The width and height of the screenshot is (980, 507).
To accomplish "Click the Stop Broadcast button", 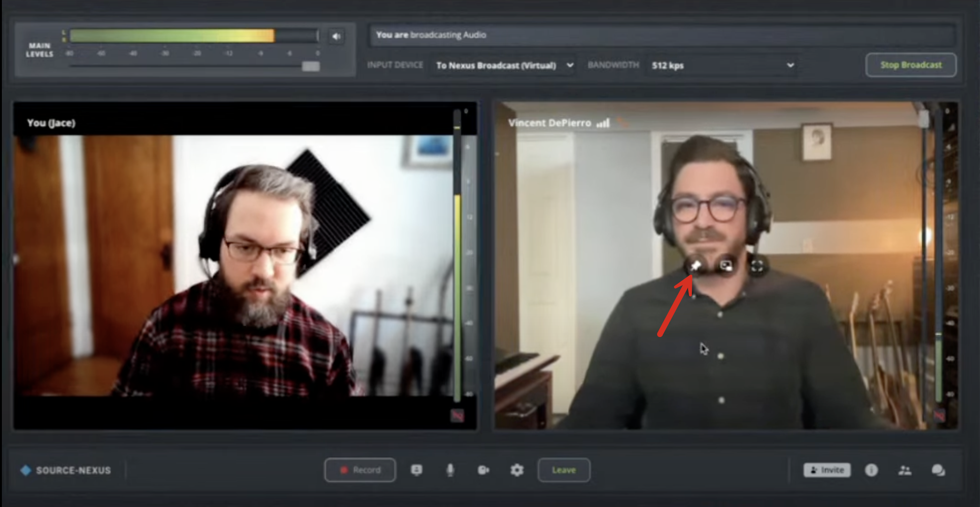I will pyautogui.click(x=911, y=65).
